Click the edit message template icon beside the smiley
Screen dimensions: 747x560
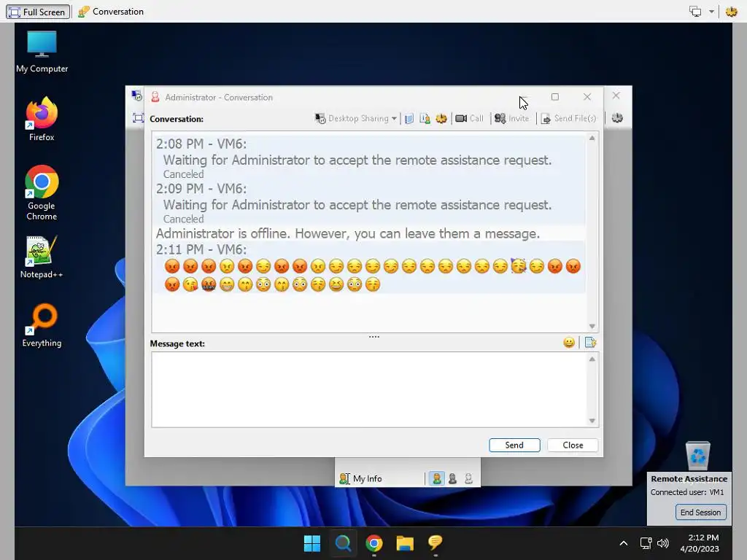(x=590, y=342)
